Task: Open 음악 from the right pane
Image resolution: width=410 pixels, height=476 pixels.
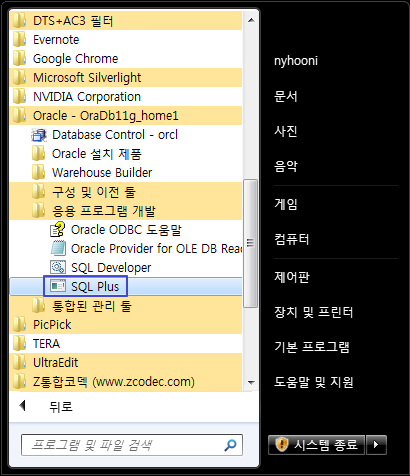Action: point(285,166)
